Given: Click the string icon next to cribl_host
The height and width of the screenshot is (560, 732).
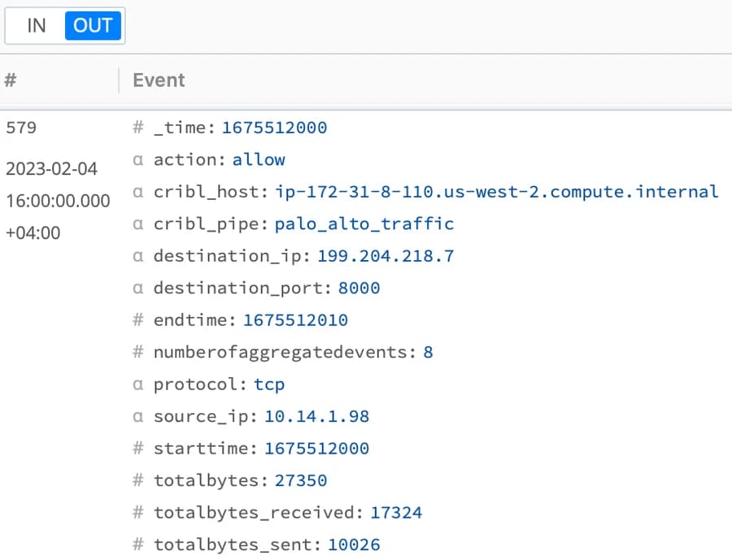Looking at the screenshot, I should pyautogui.click(x=138, y=192).
